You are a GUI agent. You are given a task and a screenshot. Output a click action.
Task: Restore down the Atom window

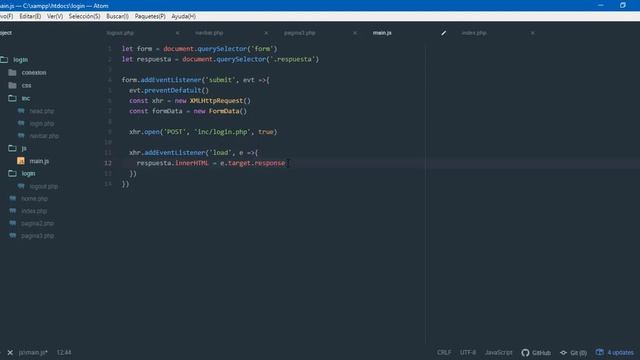(x=622, y=5)
